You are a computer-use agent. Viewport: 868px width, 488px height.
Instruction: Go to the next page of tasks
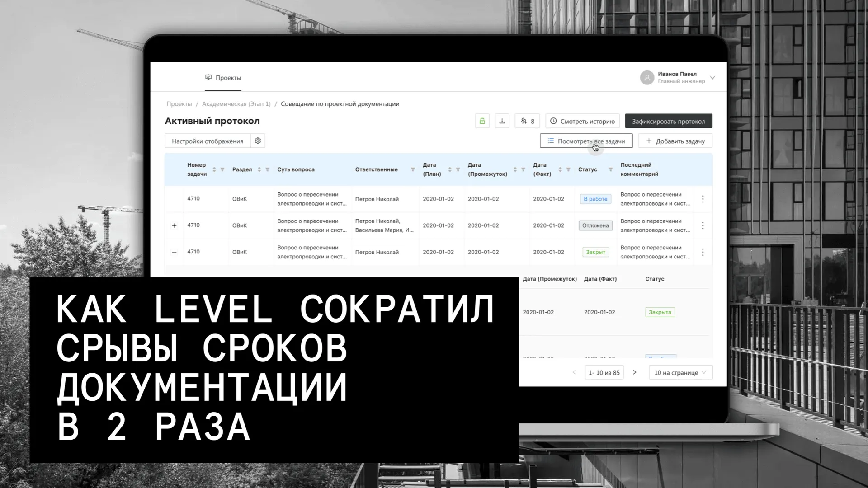635,372
